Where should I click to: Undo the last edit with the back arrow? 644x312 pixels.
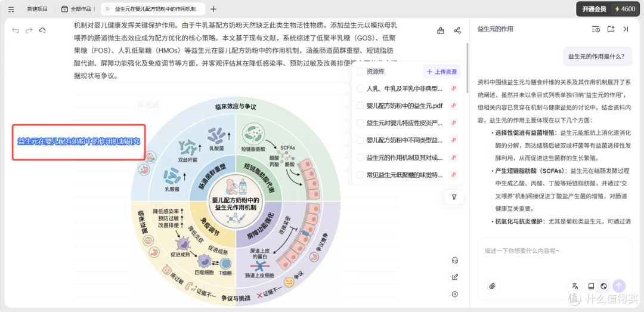(16, 30)
